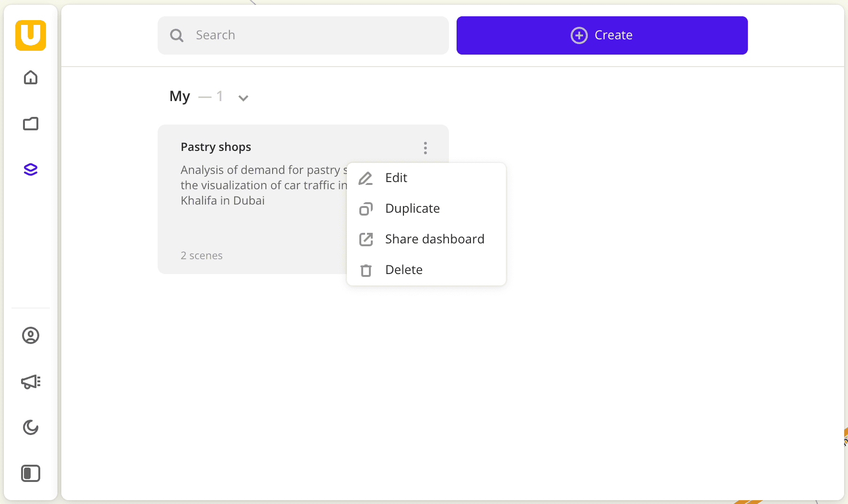848x504 pixels.
Task: Click the yellow U logo icon
Action: pos(31,35)
